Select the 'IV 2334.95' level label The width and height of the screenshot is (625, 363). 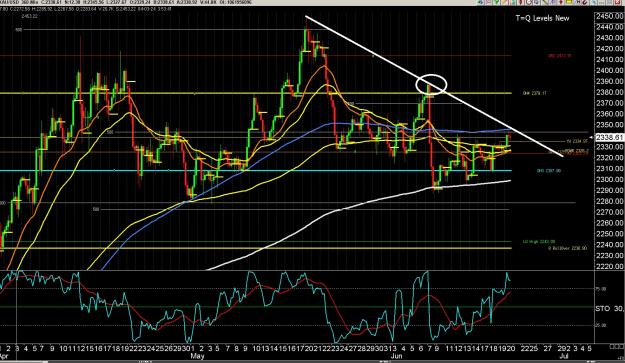point(577,141)
